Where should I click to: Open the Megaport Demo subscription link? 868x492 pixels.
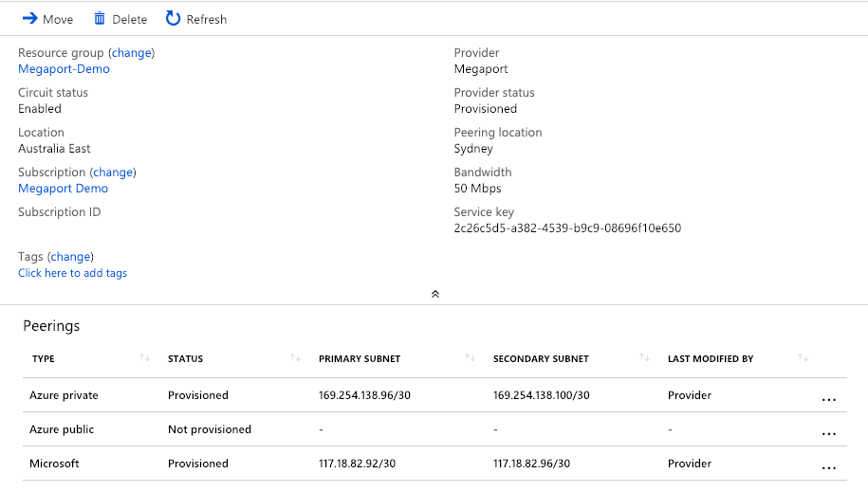(63, 189)
